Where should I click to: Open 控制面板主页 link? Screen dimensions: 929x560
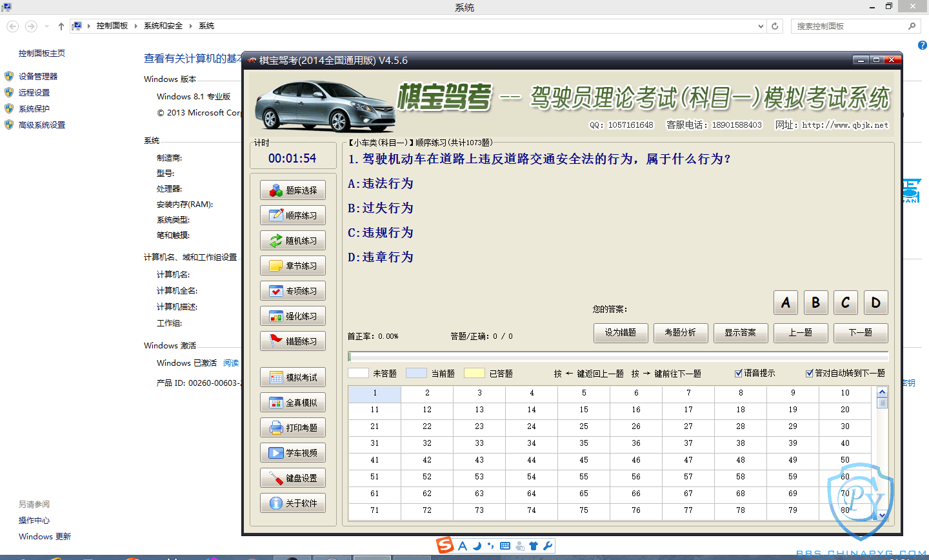(x=42, y=53)
